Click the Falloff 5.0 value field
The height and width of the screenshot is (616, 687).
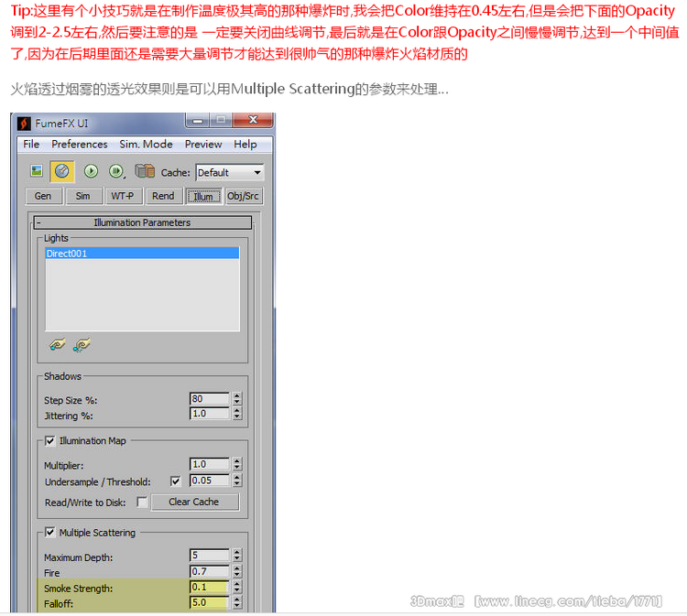point(210,603)
